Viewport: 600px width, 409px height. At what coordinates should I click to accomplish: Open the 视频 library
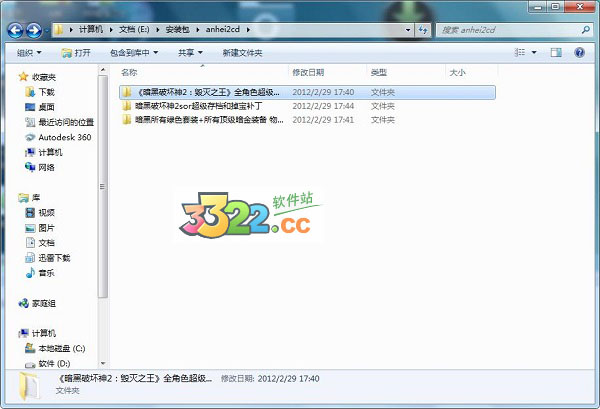coord(40,213)
